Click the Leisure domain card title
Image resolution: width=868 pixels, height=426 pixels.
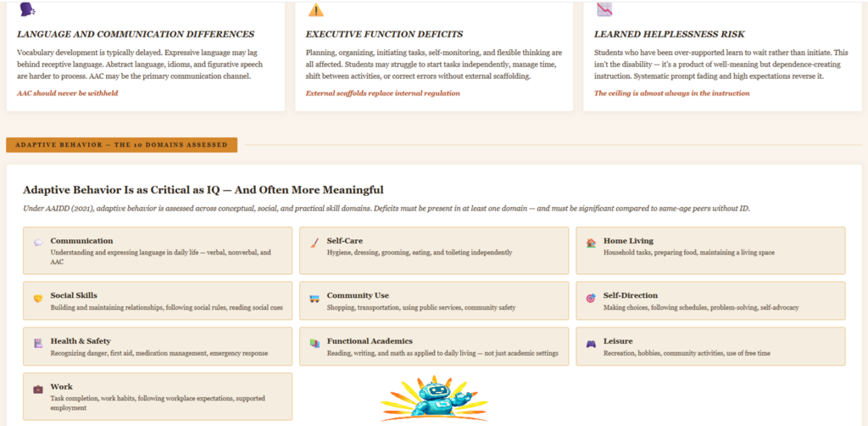[618, 341]
